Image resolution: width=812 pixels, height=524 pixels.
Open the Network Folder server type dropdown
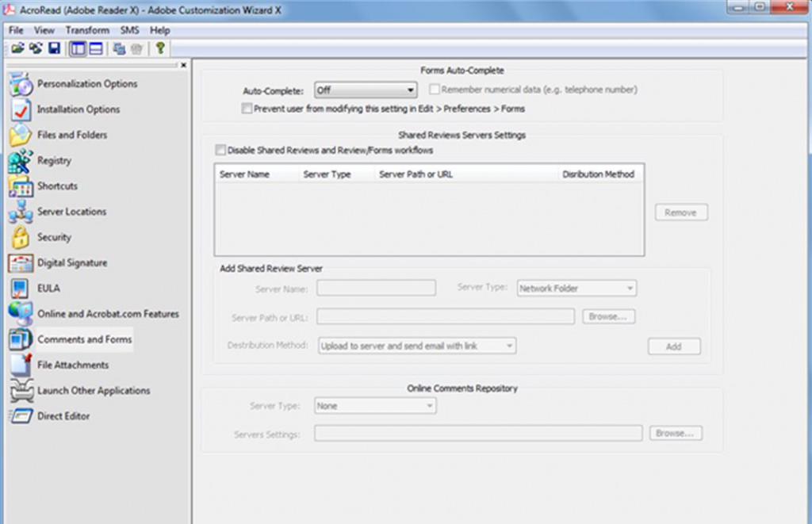[x=577, y=289]
